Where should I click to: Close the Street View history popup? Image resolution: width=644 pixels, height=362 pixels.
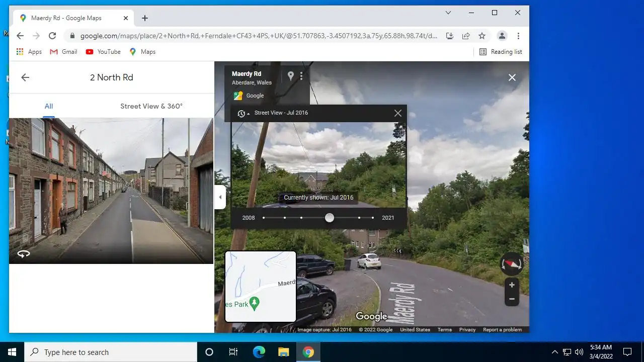click(398, 113)
